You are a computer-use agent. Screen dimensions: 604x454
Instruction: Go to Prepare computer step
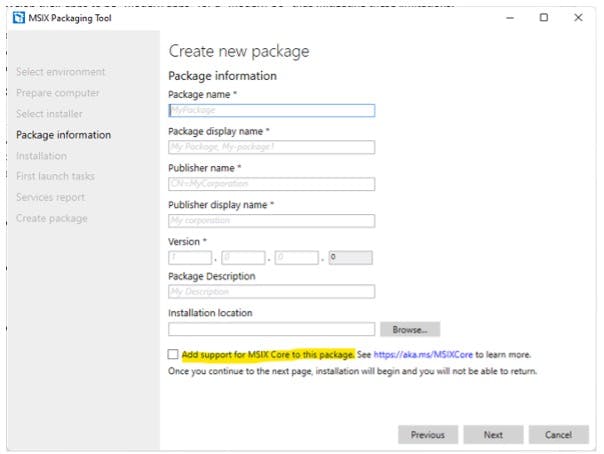58,93
